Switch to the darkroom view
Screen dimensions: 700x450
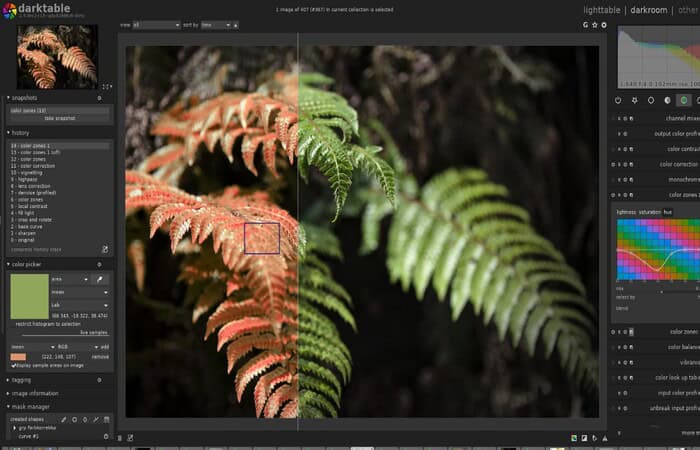649,10
